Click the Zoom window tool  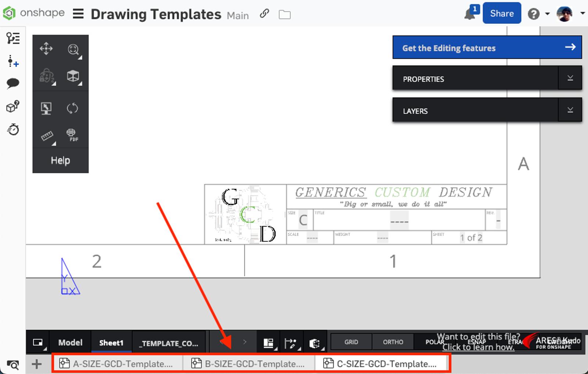(x=73, y=49)
